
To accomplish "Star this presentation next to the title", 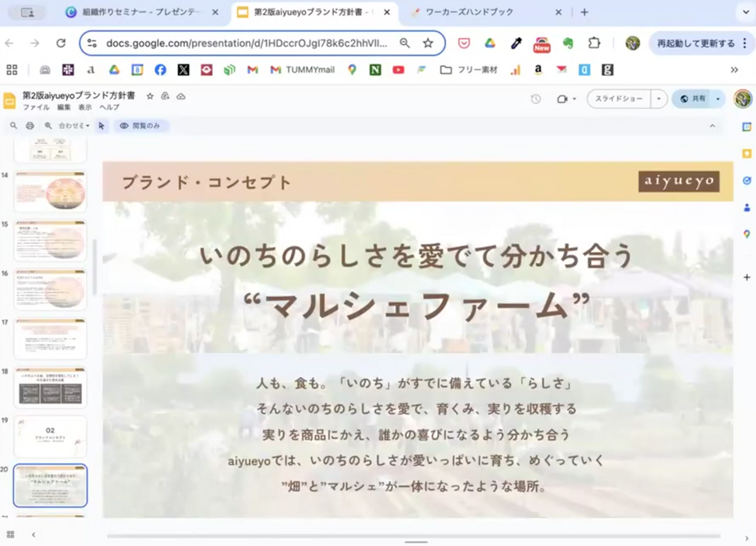I will [x=150, y=96].
